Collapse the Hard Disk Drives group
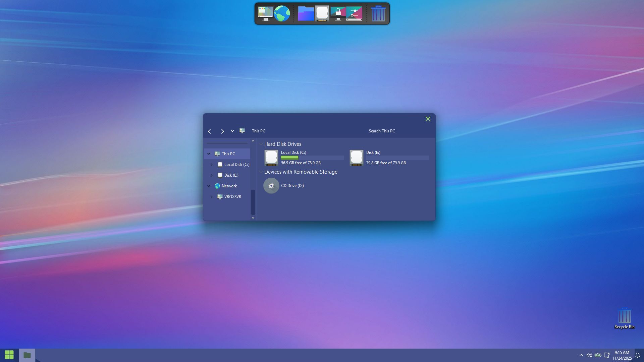Image resolution: width=644 pixels, height=362 pixels. point(261,144)
